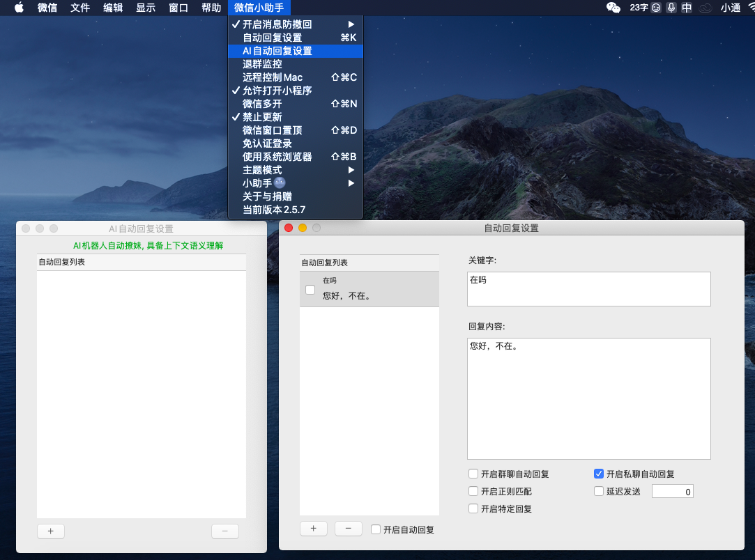Remove the selected rule in 自动回复设置 window
The width and height of the screenshot is (755, 560).
pos(348,528)
